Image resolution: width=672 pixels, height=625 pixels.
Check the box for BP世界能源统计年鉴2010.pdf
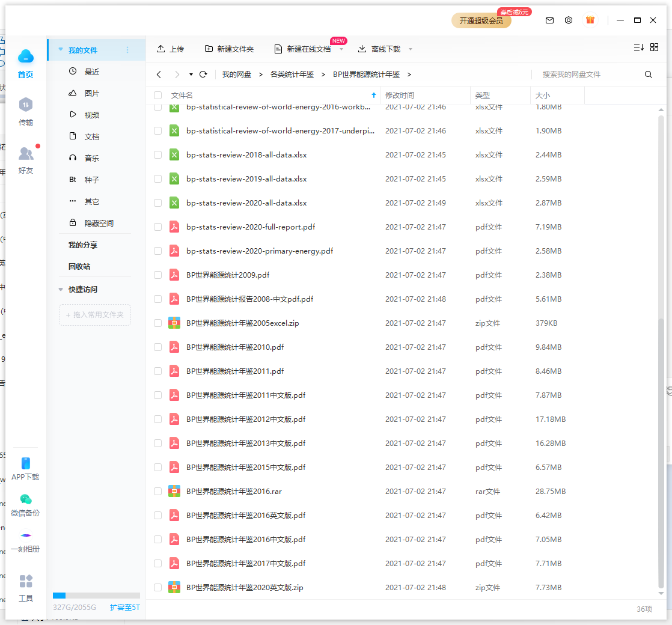[157, 347]
